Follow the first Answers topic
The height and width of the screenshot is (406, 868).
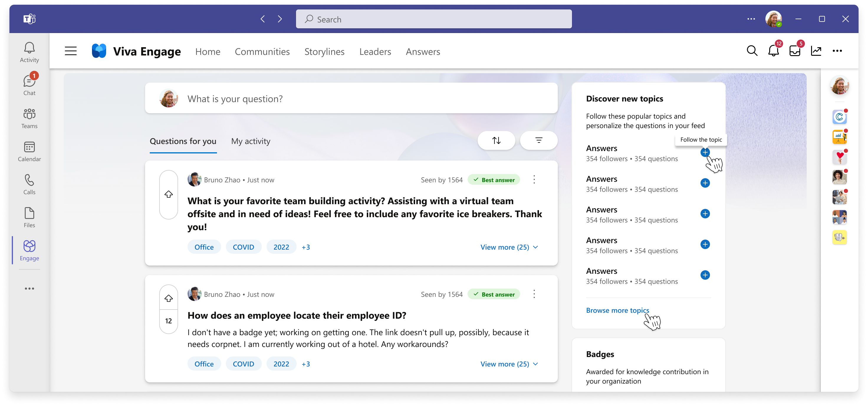click(706, 152)
